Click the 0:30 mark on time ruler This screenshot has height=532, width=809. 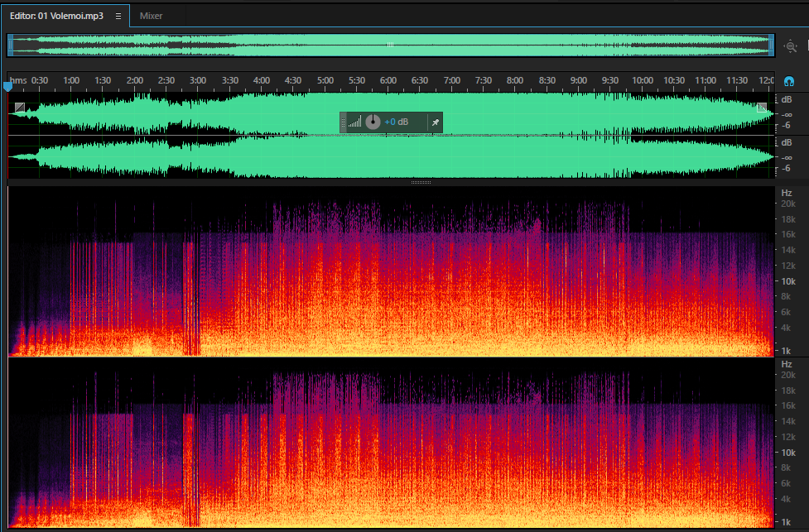pos(40,80)
